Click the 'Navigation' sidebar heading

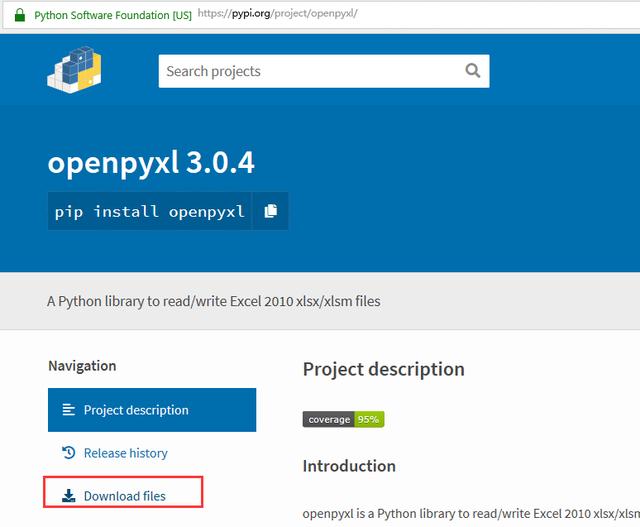tap(82, 366)
